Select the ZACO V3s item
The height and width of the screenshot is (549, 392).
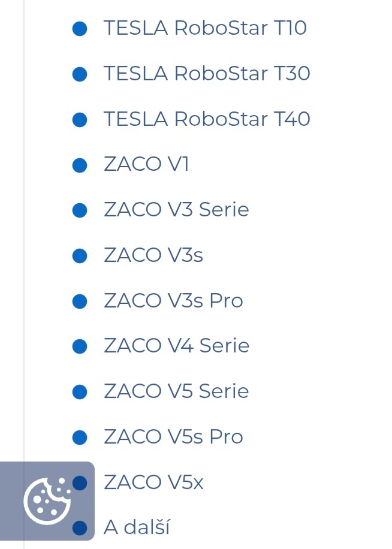tap(153, 255)
